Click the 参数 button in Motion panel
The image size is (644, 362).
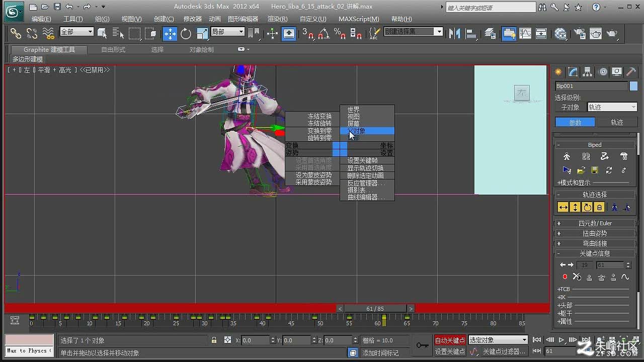pyautogui.click(x=575, y=122)
